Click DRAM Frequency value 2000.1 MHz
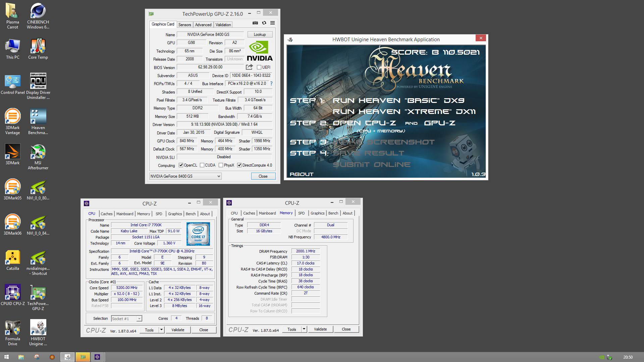The height and width of the screenshot is (362, 644). [x=306, y=251]
